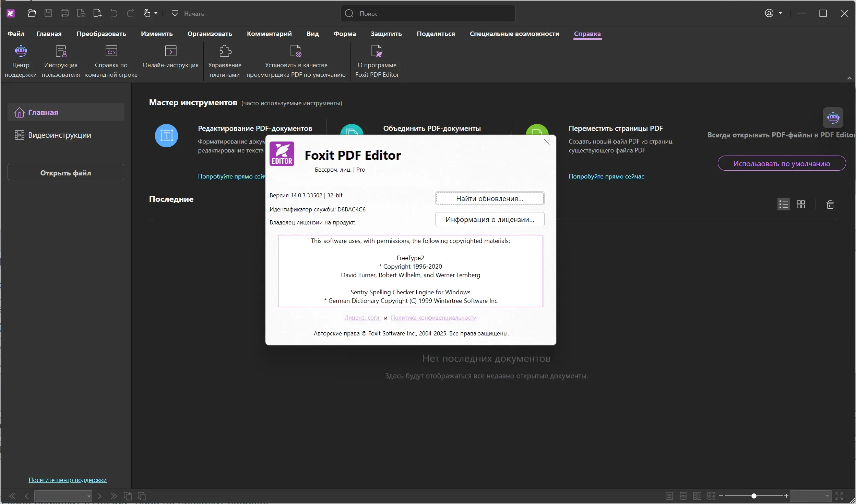Open the Support Center robot icon
The image size is (856, 504).
tap(21, 51)
